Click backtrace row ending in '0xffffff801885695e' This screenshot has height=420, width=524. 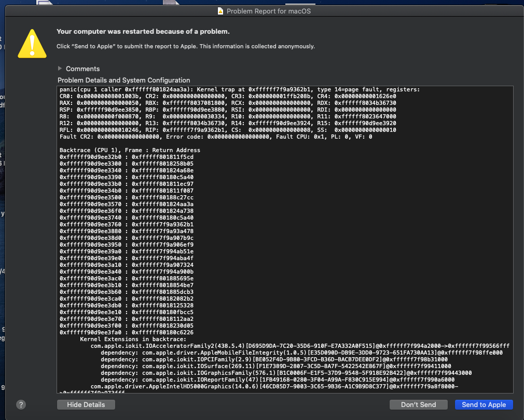coord(127,278)
